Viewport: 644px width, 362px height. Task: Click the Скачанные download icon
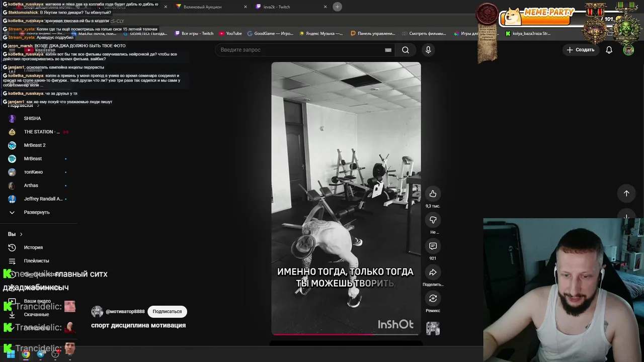12,315
